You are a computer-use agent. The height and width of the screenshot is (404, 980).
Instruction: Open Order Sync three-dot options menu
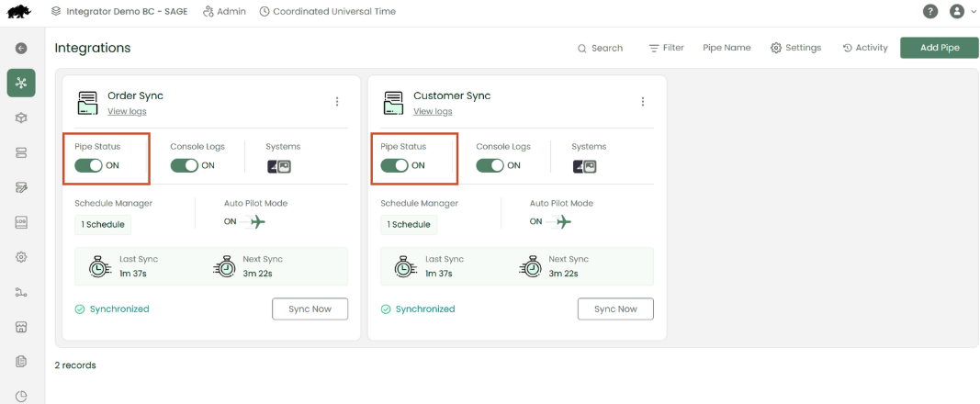point(337,102)
